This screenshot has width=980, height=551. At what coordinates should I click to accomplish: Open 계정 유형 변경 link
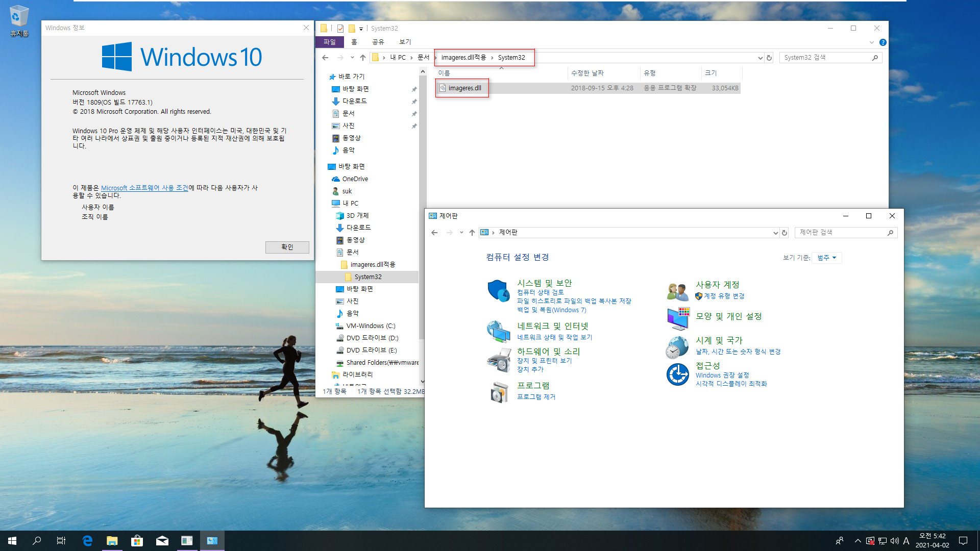pos(724,296)
